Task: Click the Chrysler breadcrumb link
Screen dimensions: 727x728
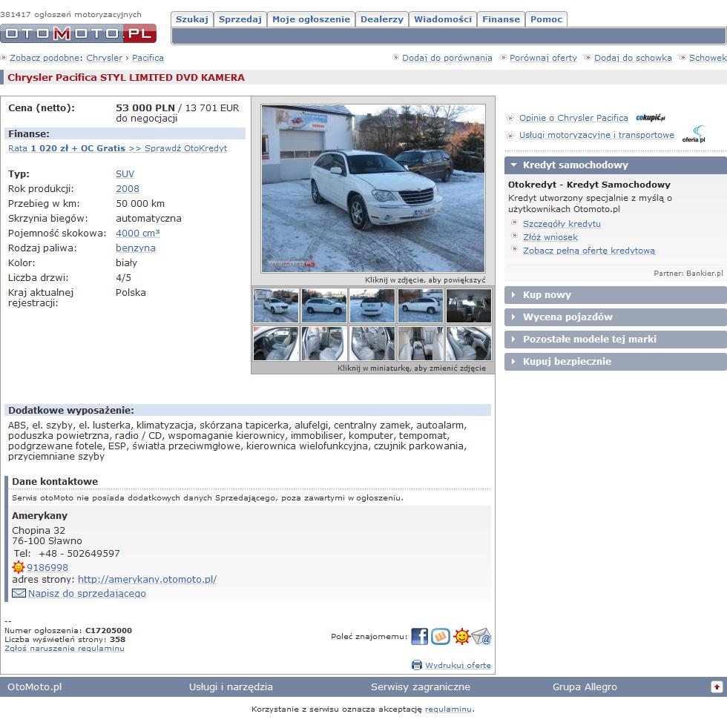Action: click(104, 58)
